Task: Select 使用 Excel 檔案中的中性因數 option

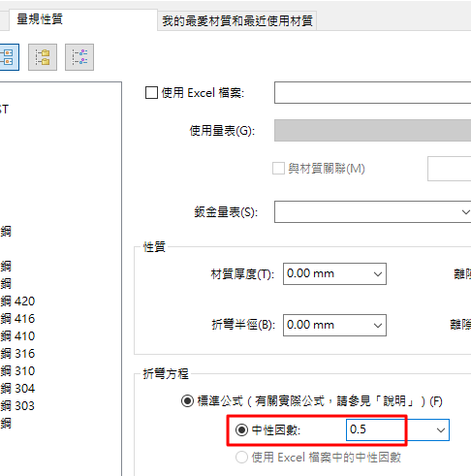Action: pos(241,458)
